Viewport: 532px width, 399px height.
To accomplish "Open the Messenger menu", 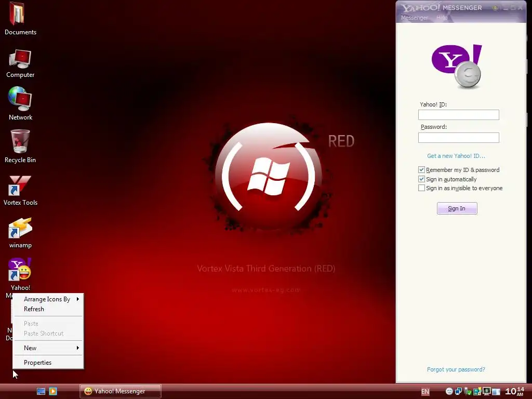I will [414, 18].
